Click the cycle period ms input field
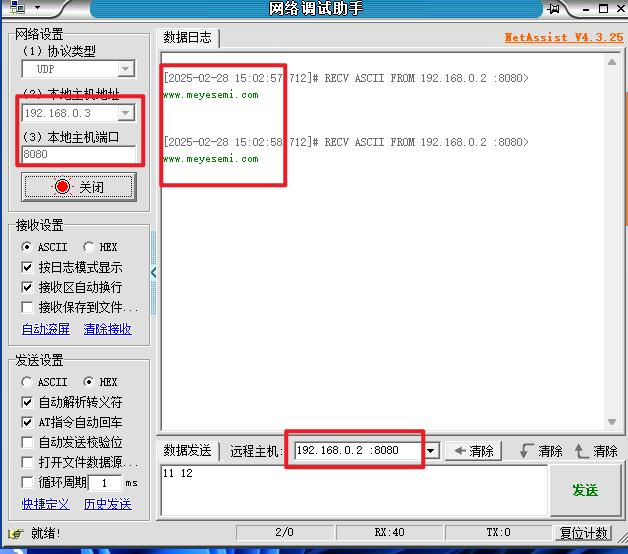Screen dimensions: 628x554 pos(105,483)
